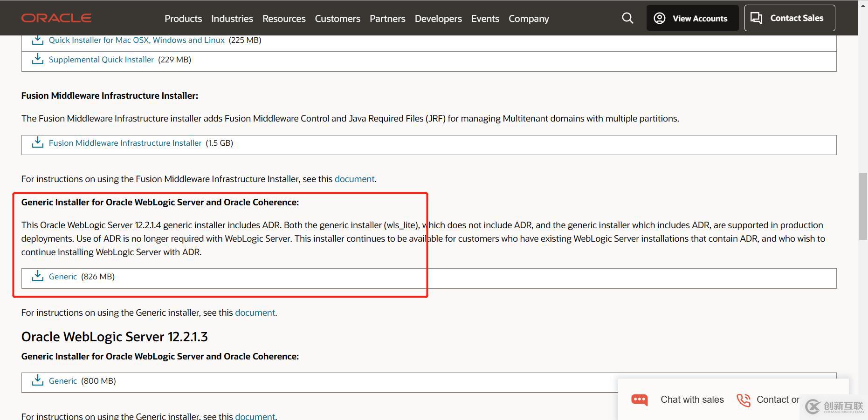
Task: Click Chat with sales
Action: click(692, 400)
